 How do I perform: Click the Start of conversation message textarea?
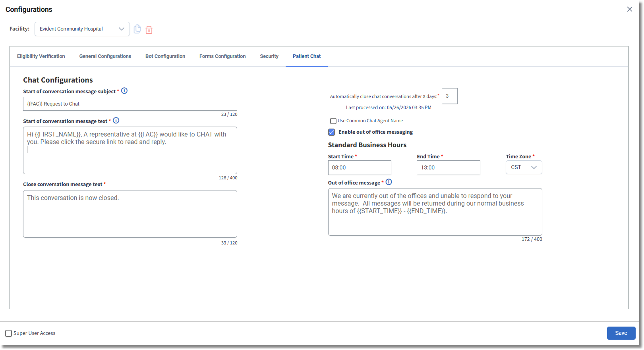click(x=130, y=150)
